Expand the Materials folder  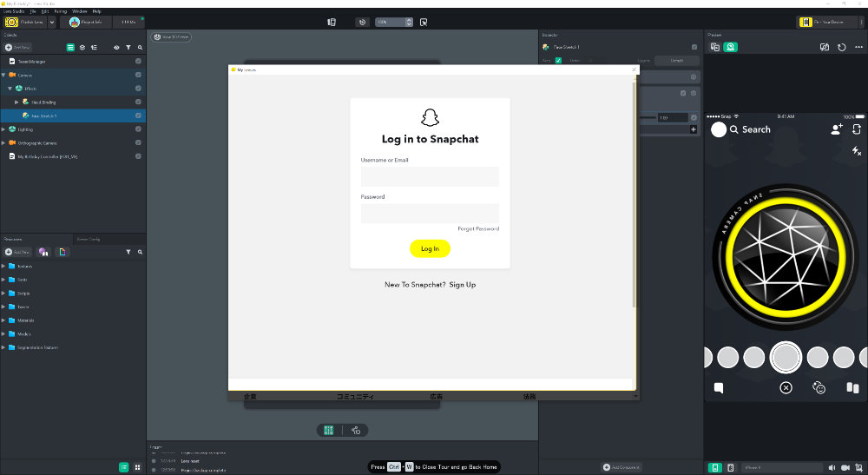pos(3,320)
